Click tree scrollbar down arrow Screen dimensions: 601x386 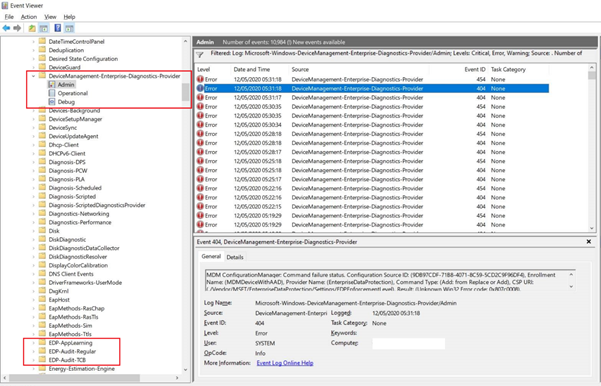click(x=186, y=370)
